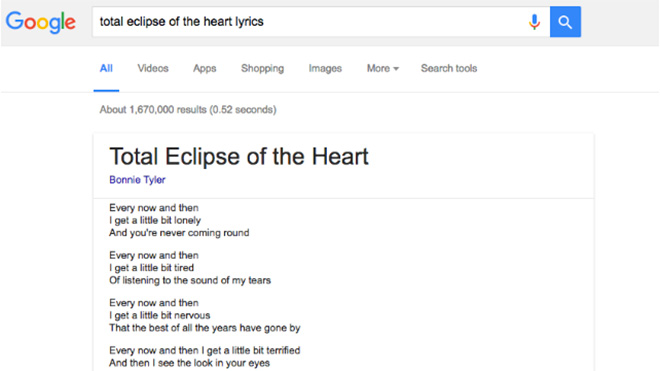Viewport: 660px width, 371px height.
Task: Click lyric 'And then I see the look in your eyes'
Action: pos(189,363)
